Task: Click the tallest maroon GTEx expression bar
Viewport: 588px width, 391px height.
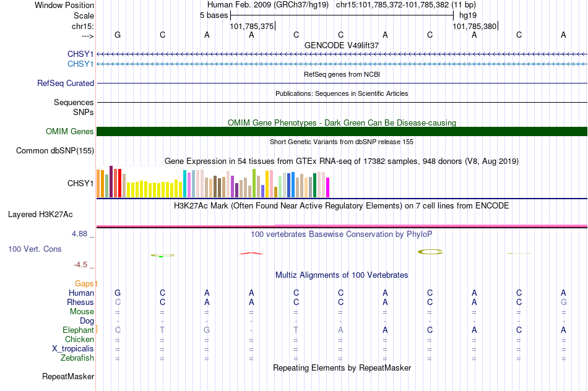Action: coord(111,181)
